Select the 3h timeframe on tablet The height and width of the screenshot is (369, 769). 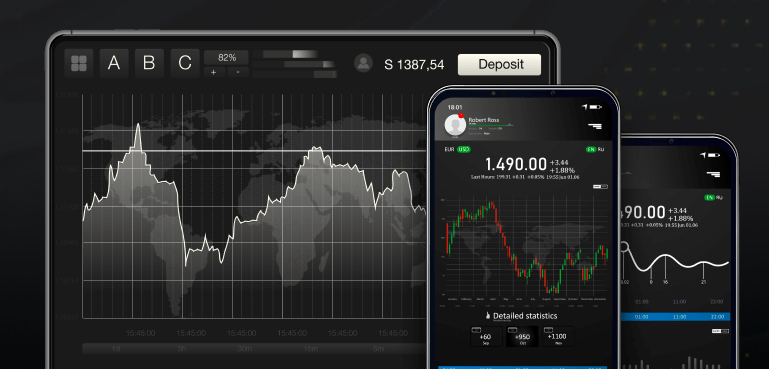coord(181,349)
